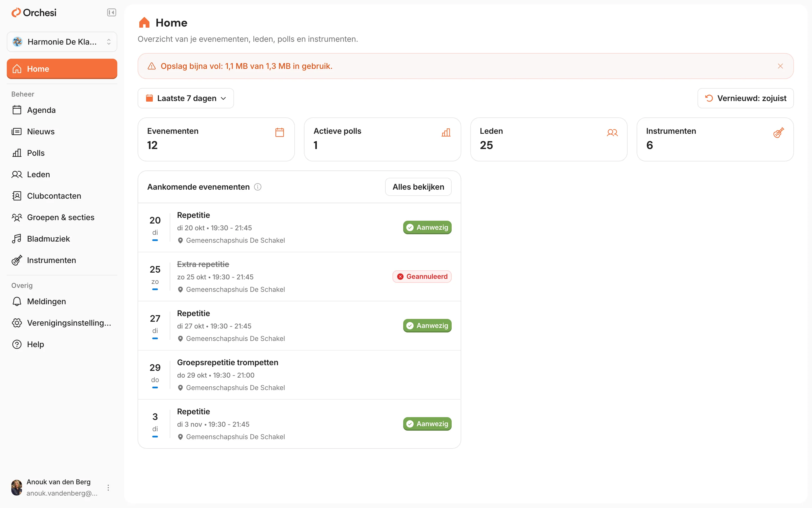Click Alles bekijken button
The image size is (812, 508).
tap(418, 187)
